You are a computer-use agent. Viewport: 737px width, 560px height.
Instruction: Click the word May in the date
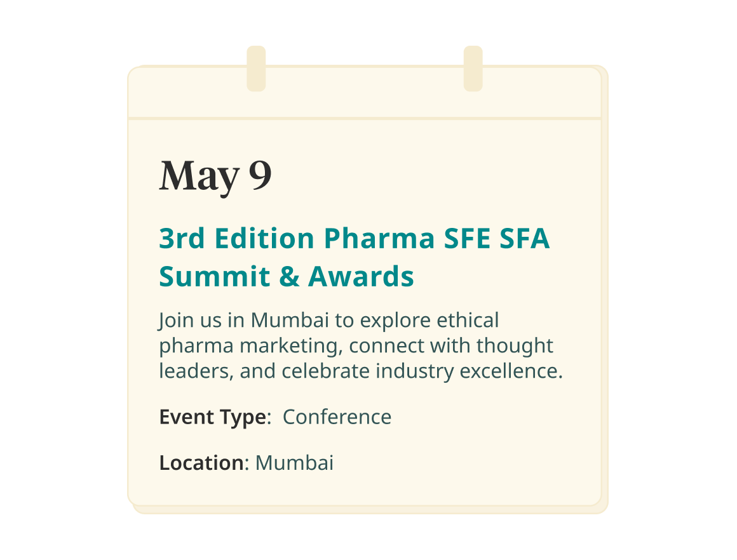pos(199,177)
